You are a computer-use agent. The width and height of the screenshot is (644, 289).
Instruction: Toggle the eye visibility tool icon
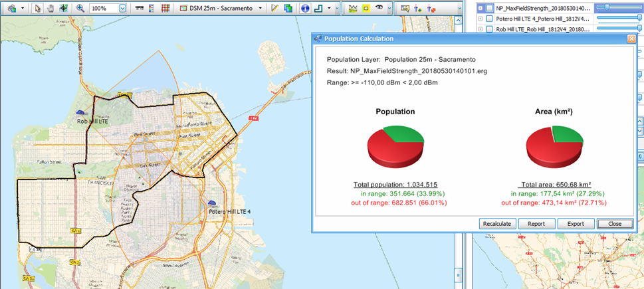pyautogui.click(x=379, y=8)
